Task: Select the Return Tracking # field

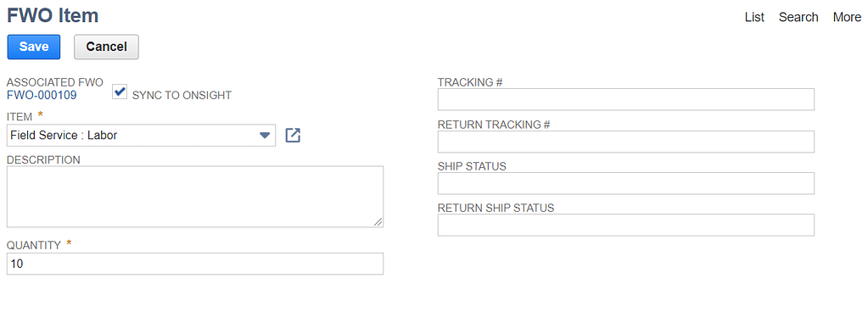Action: 626,142
